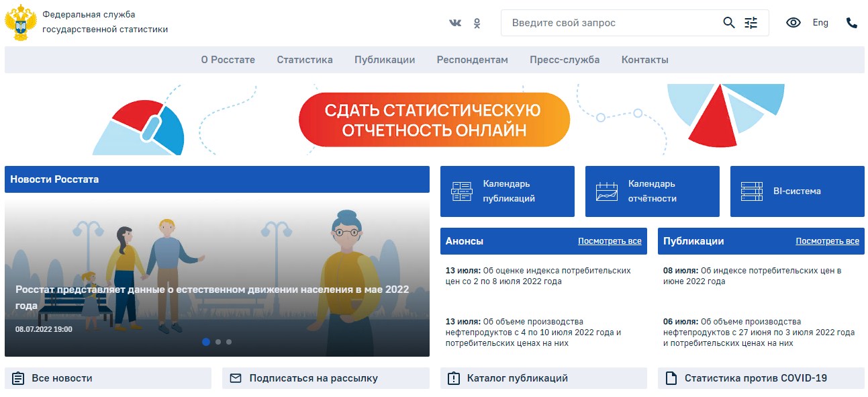Click the news date '08.07.2022 19:00'
The image size is (868, 397).
coord(44,329)
